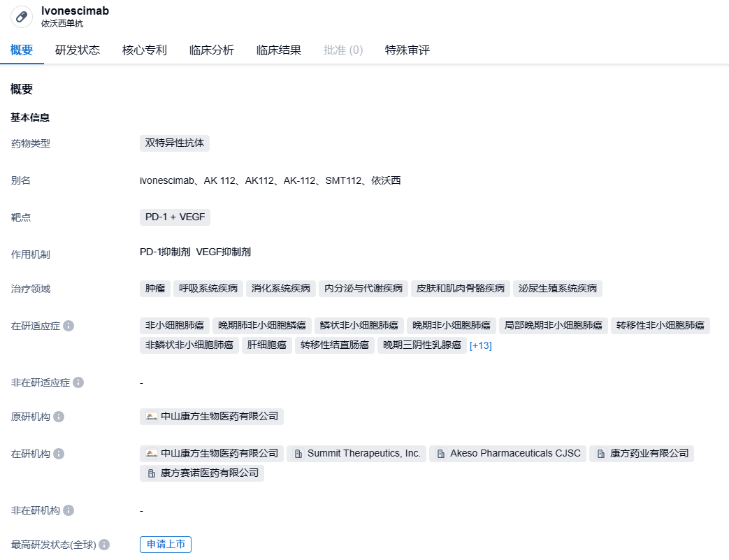729x560 pixels.
Task: Click the pill drug icon beside Ivonescimab
Action: (x=22, y=17)
